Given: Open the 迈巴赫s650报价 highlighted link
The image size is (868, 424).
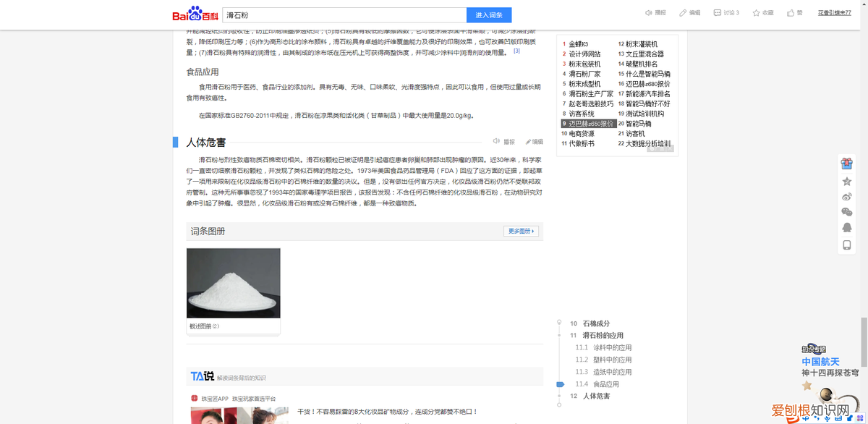Looking at the screenshot, I should 591,124.
